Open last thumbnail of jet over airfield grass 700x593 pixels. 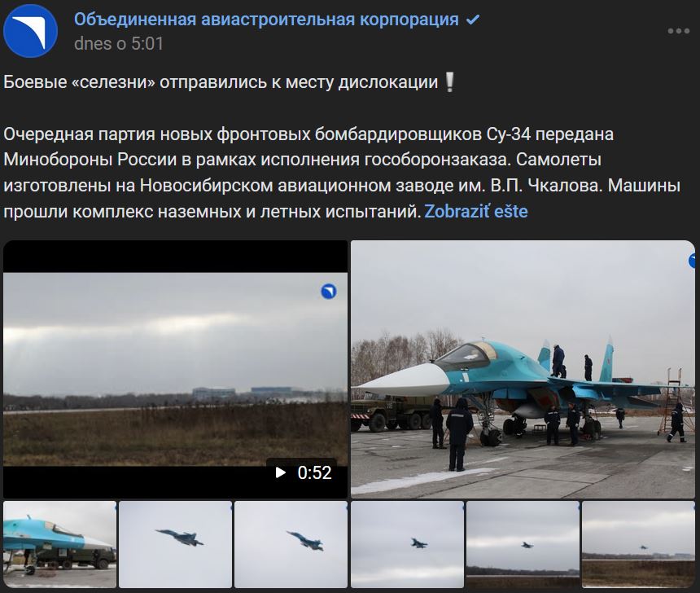coord(638,544)
